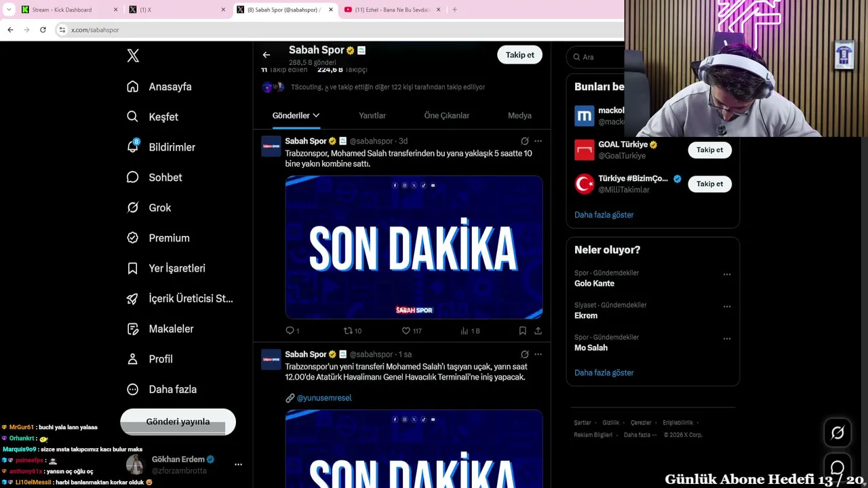Viewport: 868px width, 488px height.
Task: Switch to the Öne Çıkanlar tab
Action: 447,115
